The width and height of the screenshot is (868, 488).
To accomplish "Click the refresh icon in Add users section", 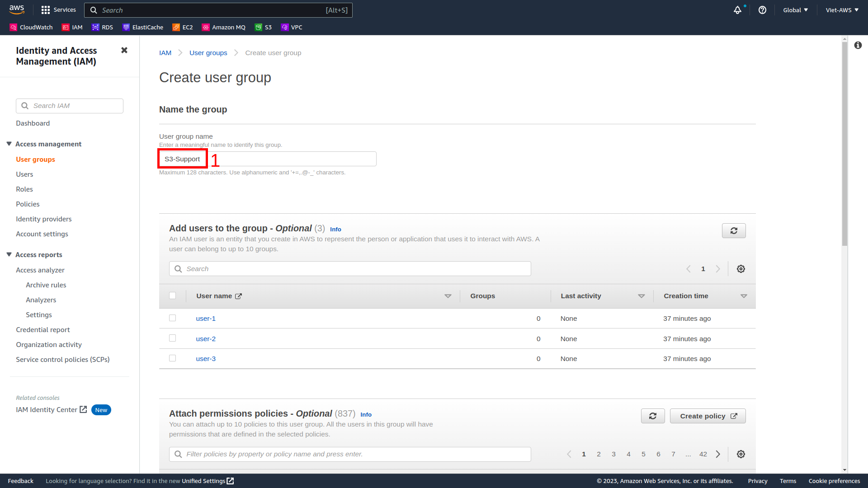I will click(734, 230).
